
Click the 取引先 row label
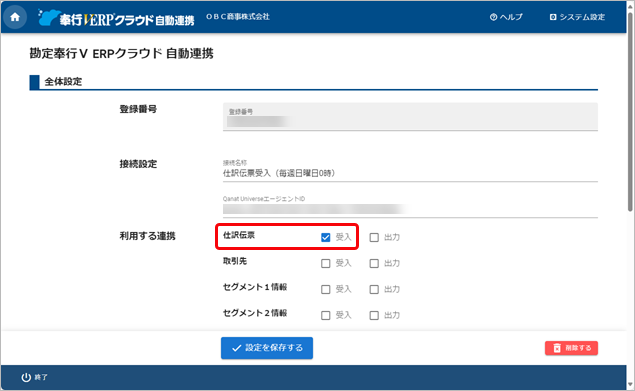click(235, 261)
